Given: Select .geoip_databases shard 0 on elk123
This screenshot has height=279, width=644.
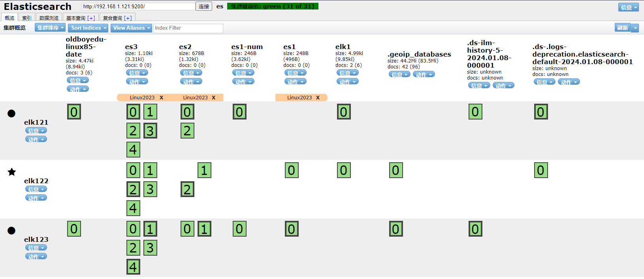Looking at the screenshot, I should [x=395, y=229].
